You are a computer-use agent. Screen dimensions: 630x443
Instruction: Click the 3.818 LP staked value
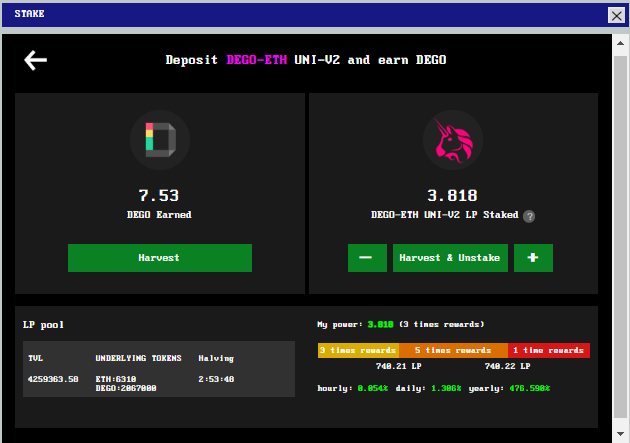452,196
